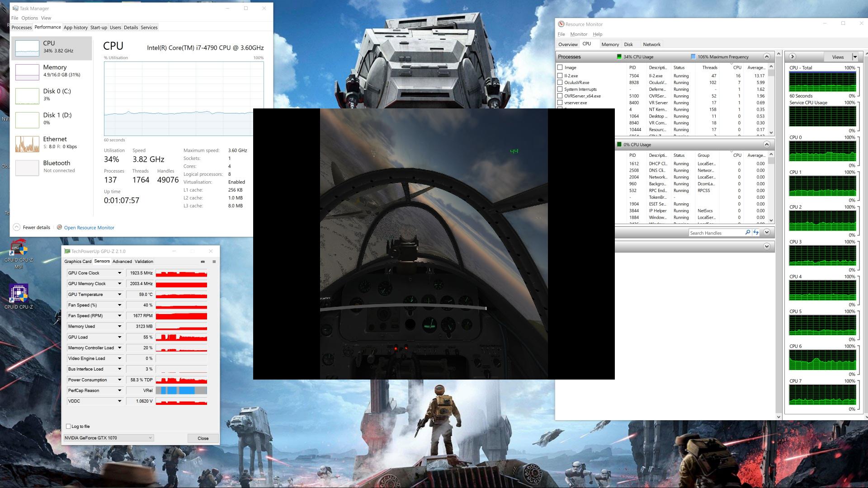This screenshot has width=868, height=488.
Task: Expand the bottom collapsed section in Resource Monitor
Action: click(x=767, y=247)
